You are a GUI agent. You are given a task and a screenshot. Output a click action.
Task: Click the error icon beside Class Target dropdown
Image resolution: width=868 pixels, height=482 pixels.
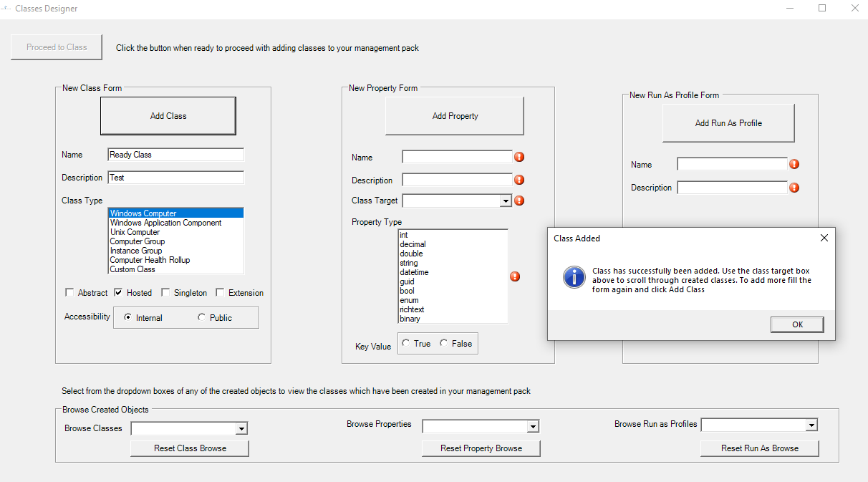[519, 201]
